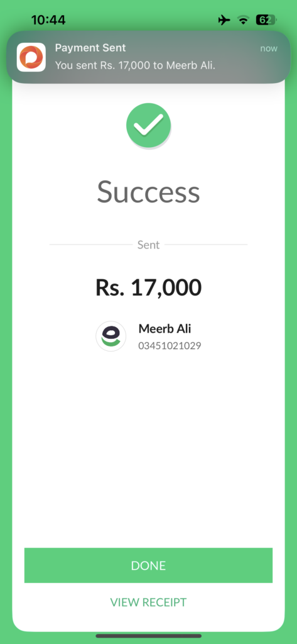
Task: Select recipient name Meerb Ali
Action: coord(165,328)
